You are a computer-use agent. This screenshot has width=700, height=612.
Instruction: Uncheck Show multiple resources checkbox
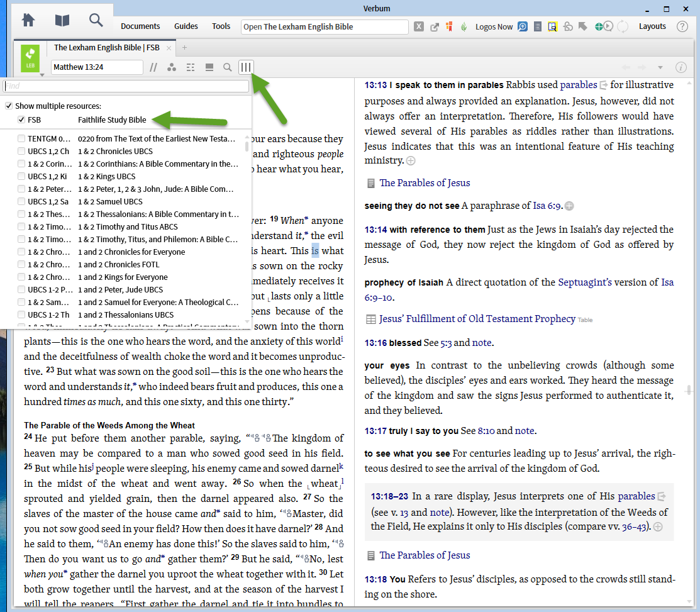click(x=8, y=106)
